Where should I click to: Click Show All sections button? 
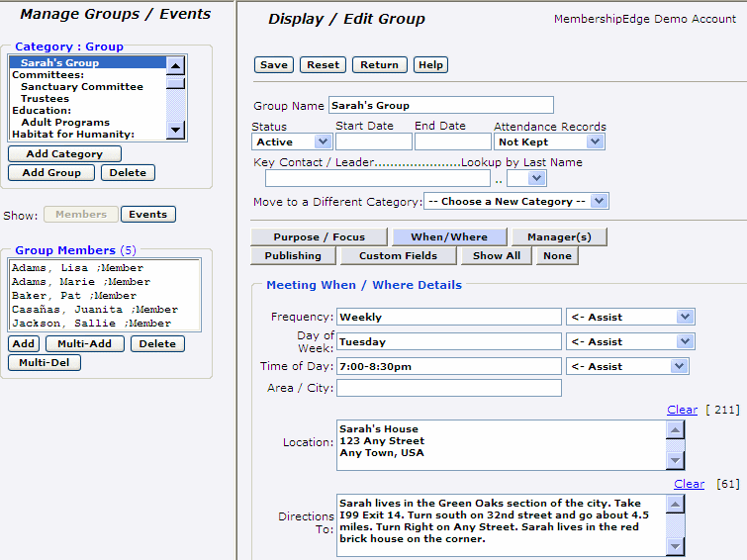496,256
